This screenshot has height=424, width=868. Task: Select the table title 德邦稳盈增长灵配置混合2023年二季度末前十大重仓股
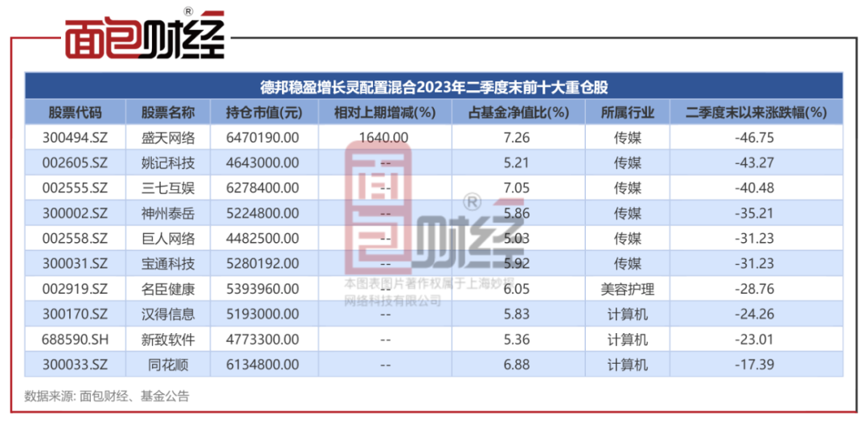[x=434, y=87]
